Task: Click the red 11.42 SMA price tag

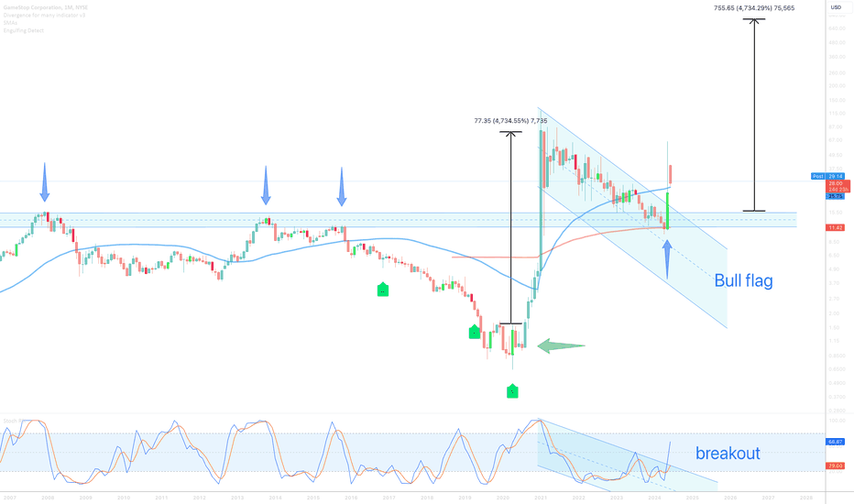Action: point(835,228)
